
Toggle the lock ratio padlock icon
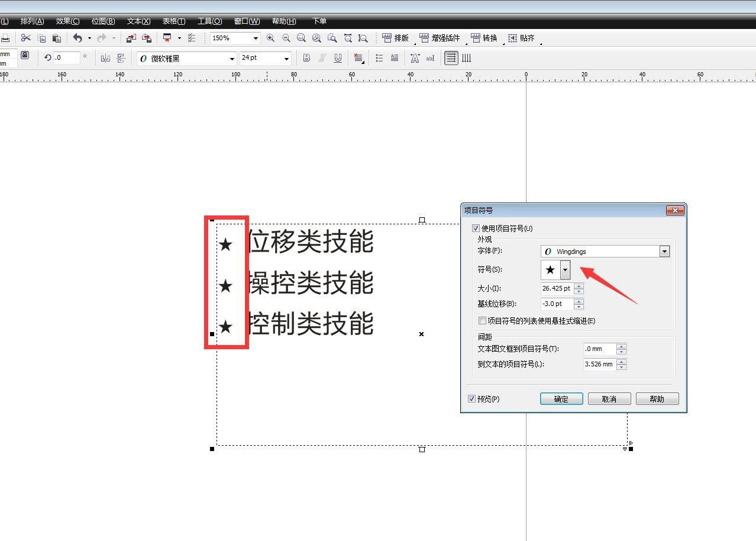click(24, 55)
